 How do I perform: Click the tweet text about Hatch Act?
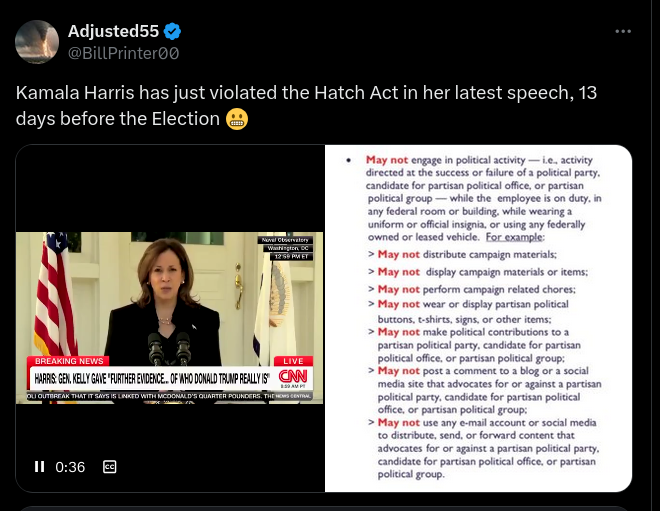click(x=306, y=106)
